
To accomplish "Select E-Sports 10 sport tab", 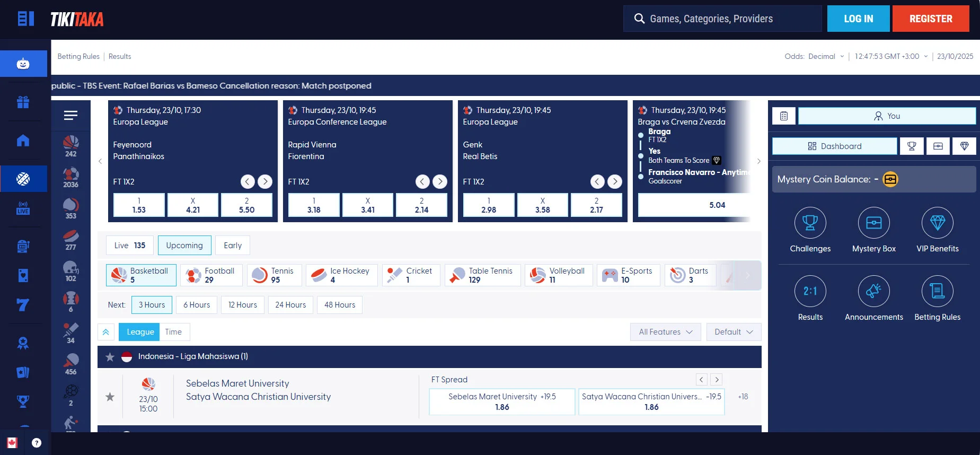I will pyautogui.click(x=629, y=275).
